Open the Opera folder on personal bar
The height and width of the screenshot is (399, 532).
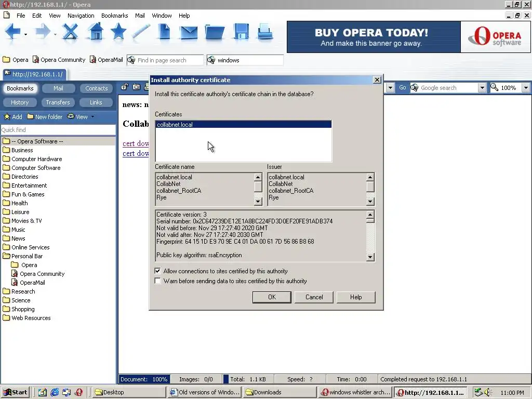click(16, 60)
